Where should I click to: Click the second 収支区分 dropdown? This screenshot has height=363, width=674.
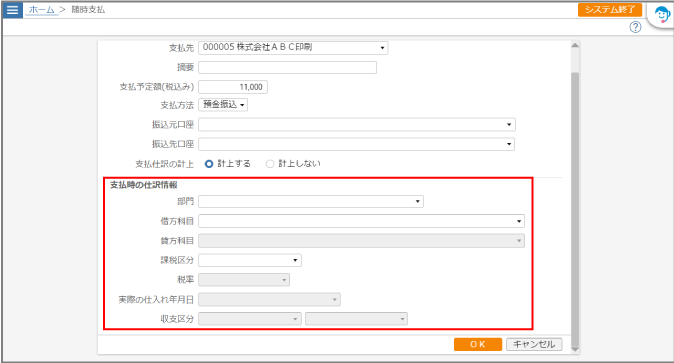[x=356, y=319]
